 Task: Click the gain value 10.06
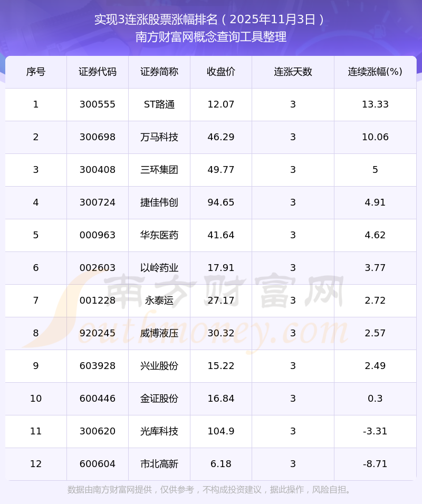tap(375, 137)
